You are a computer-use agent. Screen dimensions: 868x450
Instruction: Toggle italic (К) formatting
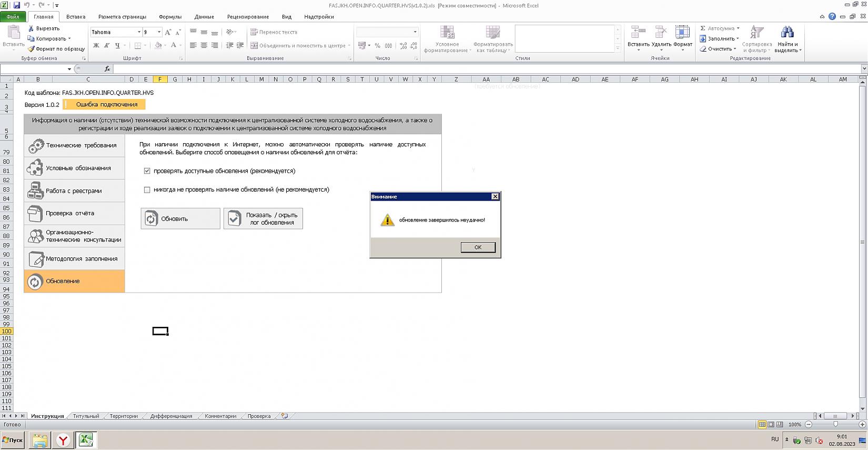click(107, 46)
